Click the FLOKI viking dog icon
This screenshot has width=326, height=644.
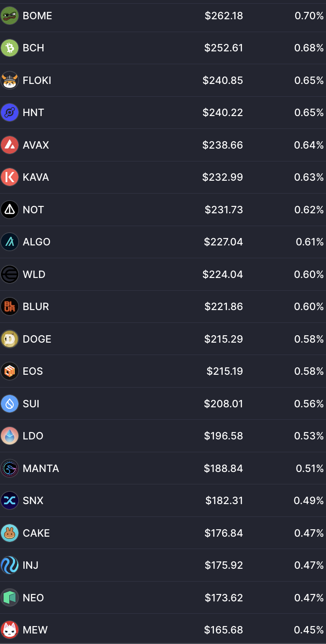[10, 81]
